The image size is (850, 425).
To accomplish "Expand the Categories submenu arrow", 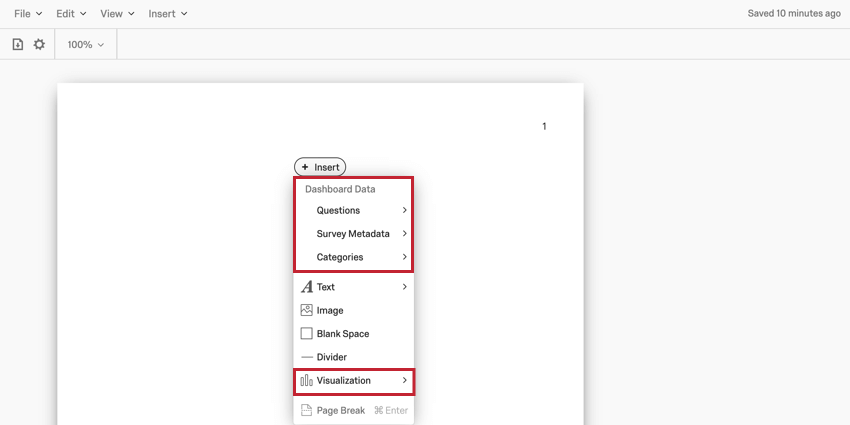I will tap(404, 257).
